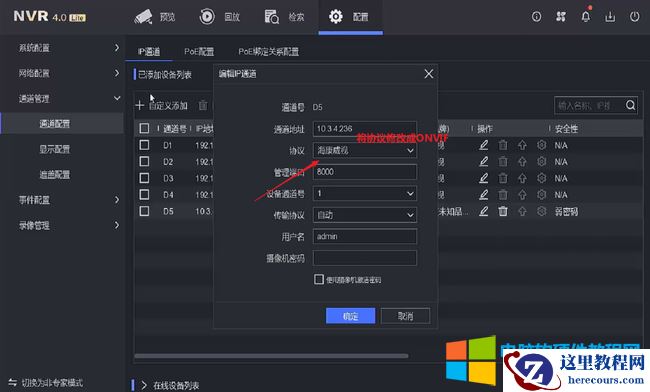Click the settings gear for row D4

click(541, 195)
